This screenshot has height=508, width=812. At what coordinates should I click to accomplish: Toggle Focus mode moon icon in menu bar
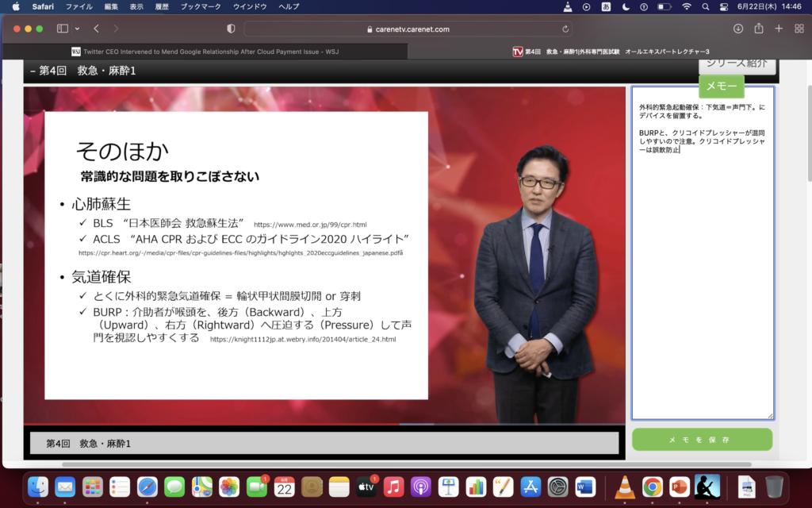pyautogui.click(x=626, y=6)
